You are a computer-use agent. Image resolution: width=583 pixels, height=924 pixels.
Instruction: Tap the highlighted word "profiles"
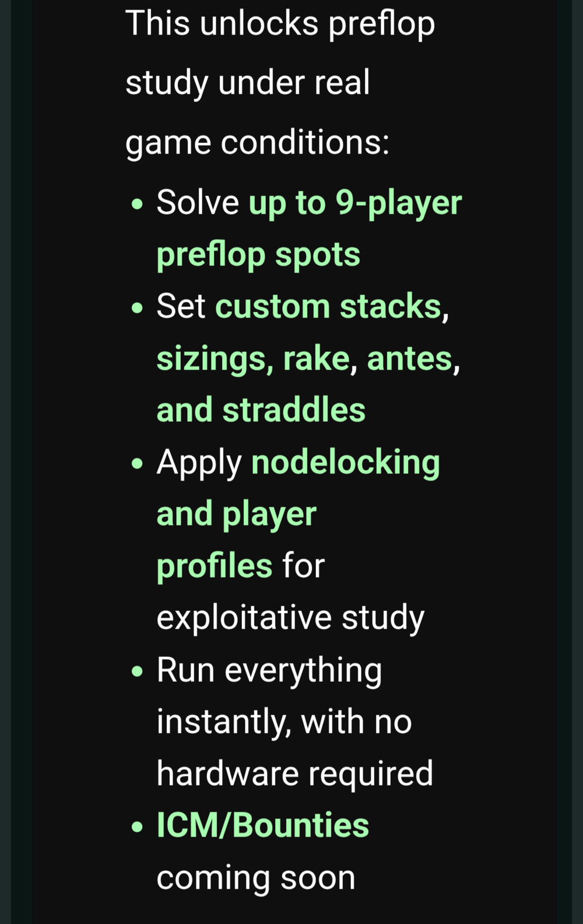214,566
